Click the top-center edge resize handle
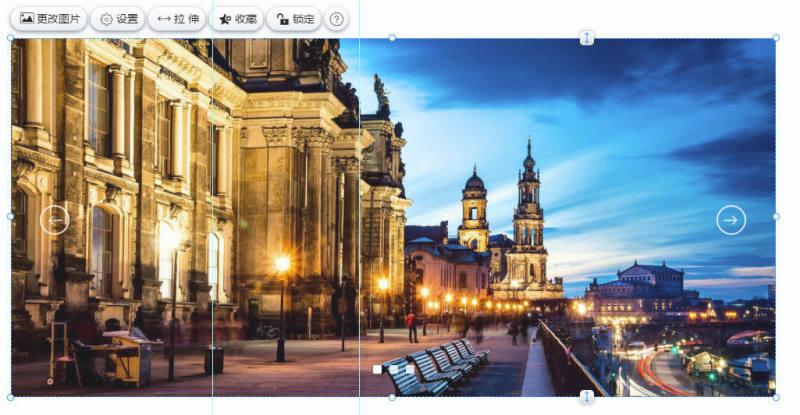The width and height of the screenshot is (800, 415). point(392,38)
